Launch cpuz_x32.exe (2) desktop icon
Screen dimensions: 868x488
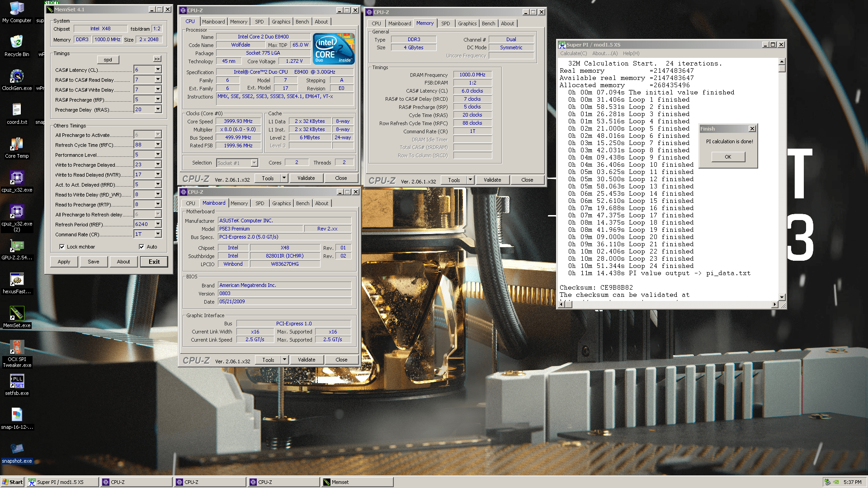17,218
